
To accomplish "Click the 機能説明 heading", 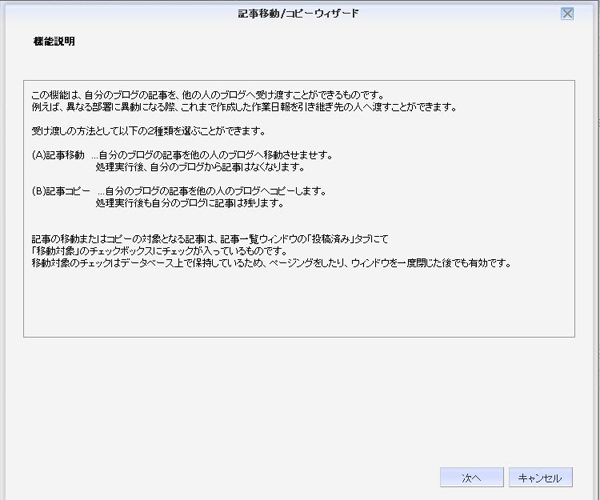I will (x=54, y=41).
